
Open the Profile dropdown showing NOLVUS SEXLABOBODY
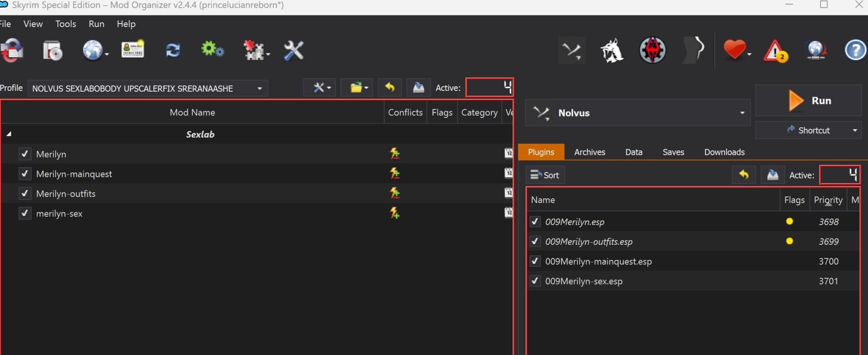147,88
